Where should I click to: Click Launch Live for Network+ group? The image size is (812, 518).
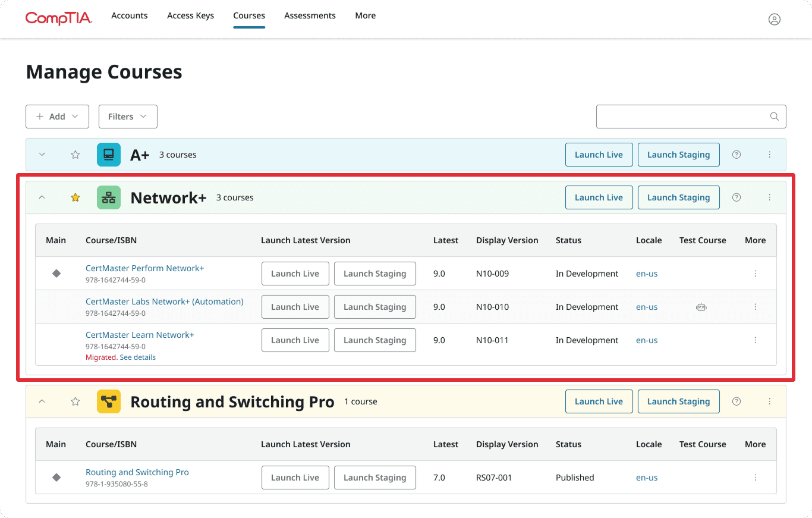tap(599, 197)
